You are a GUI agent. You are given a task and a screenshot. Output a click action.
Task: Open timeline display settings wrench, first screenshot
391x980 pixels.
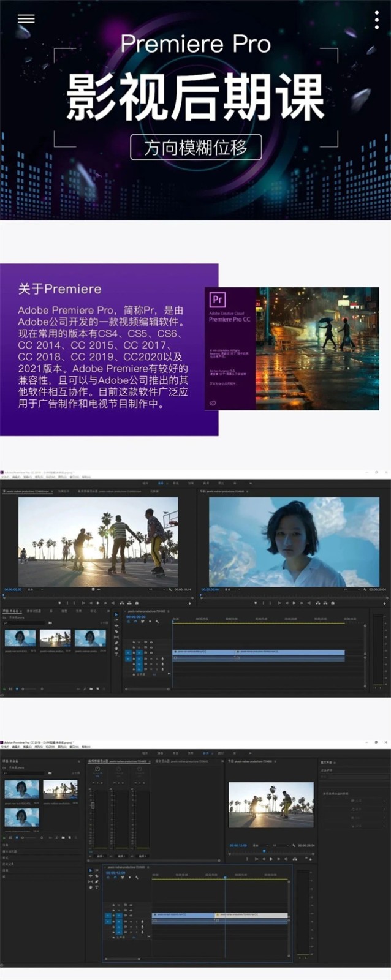(x=157, y=622)
